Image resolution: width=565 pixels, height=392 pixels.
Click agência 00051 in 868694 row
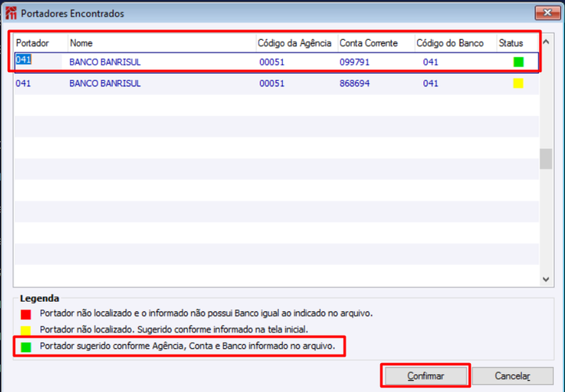(272, 83)
